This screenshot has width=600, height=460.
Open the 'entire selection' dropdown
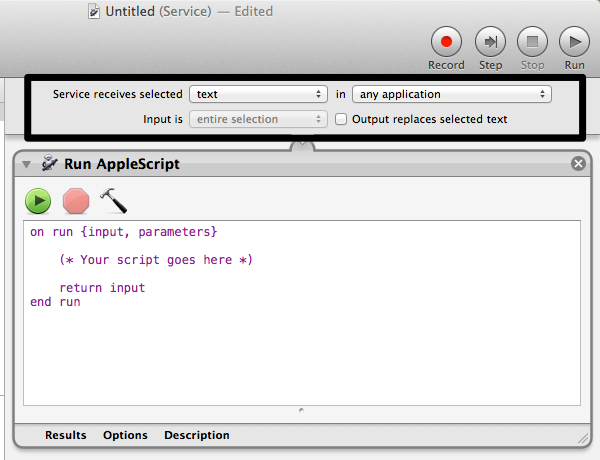(x=258, y=119)
